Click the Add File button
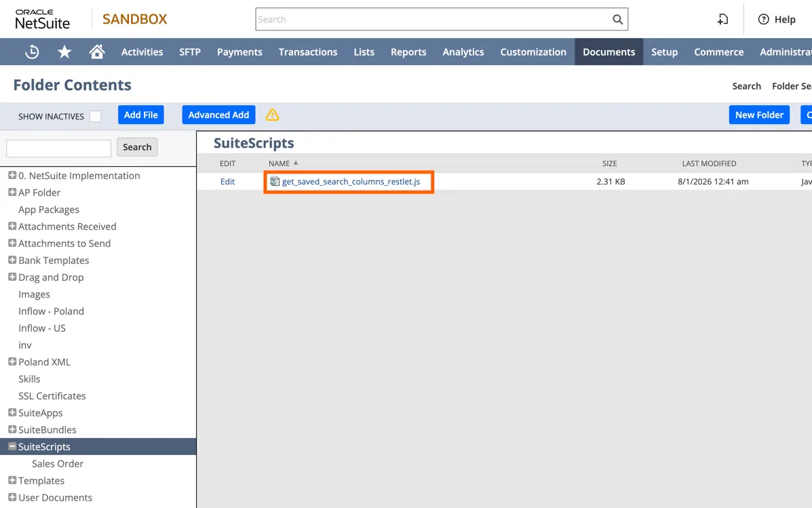The height and width of the screenshot is (508, 812). [x=141, y=115]
